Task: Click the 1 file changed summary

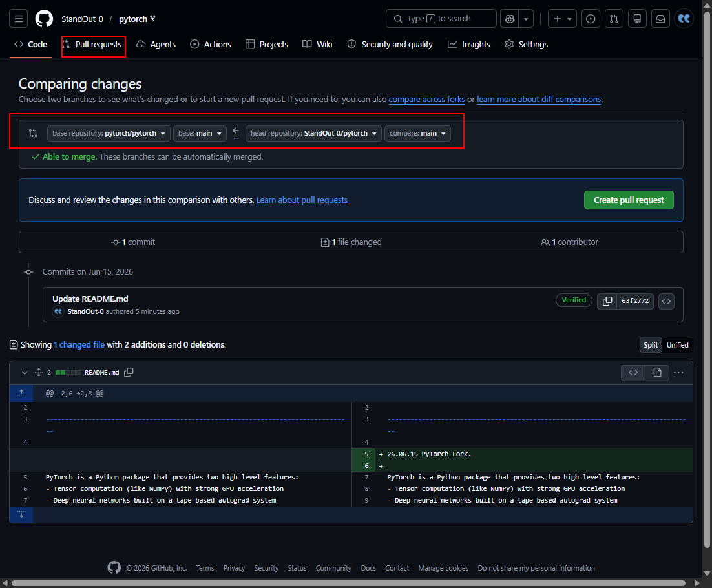Action: (x=351, y=242)
